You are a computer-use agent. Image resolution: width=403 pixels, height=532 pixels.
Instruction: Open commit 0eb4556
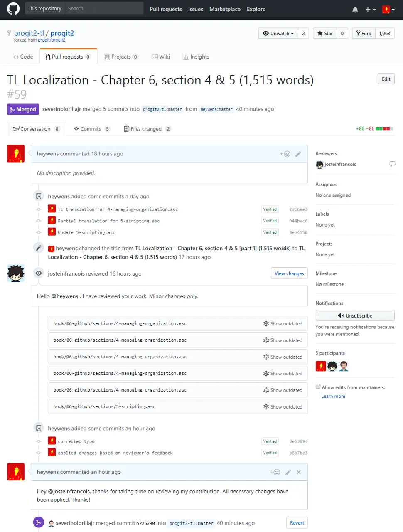click(x=298, y=232)
